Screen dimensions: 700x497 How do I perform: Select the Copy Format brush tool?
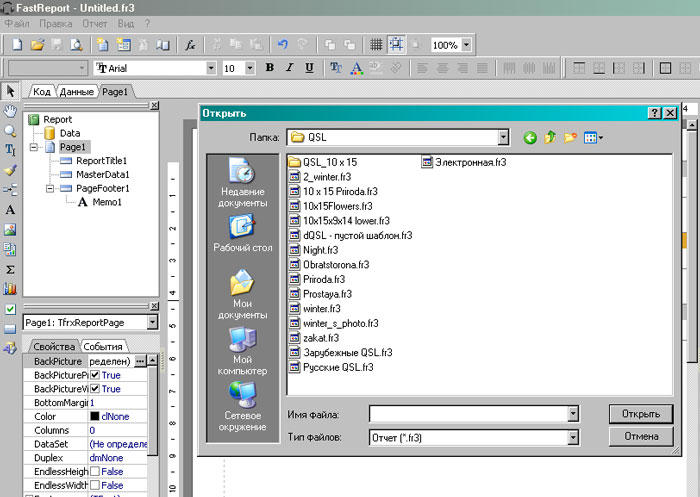(x=10, y=170)
